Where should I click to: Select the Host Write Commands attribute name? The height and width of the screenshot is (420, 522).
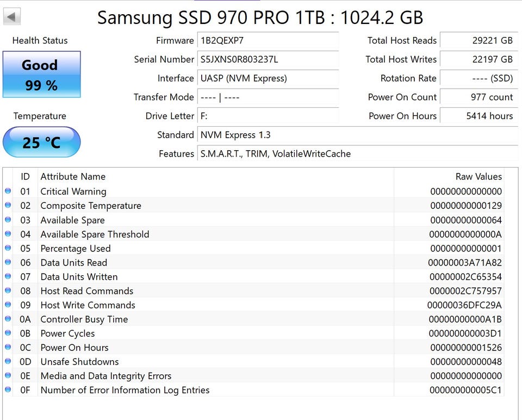88,305
